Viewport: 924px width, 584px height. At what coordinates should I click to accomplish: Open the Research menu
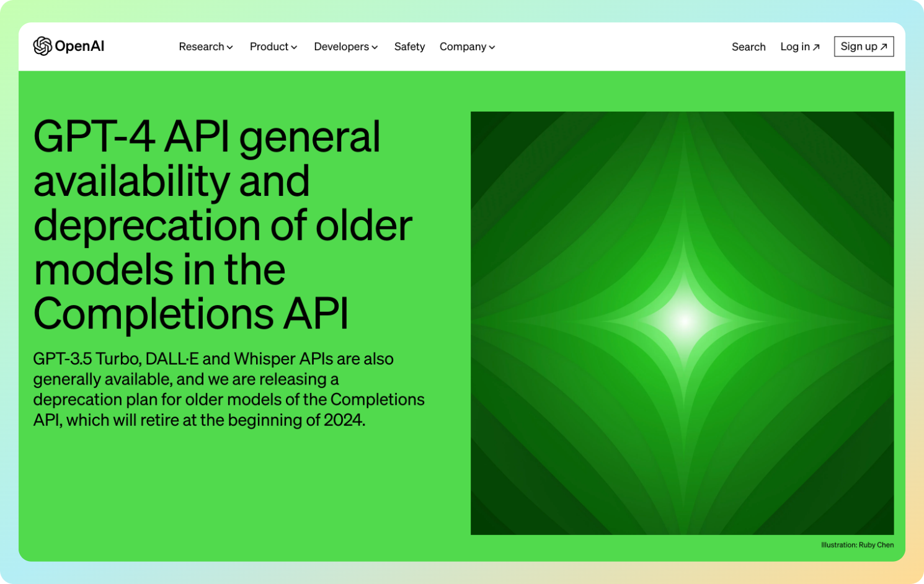tap(206, 46)
